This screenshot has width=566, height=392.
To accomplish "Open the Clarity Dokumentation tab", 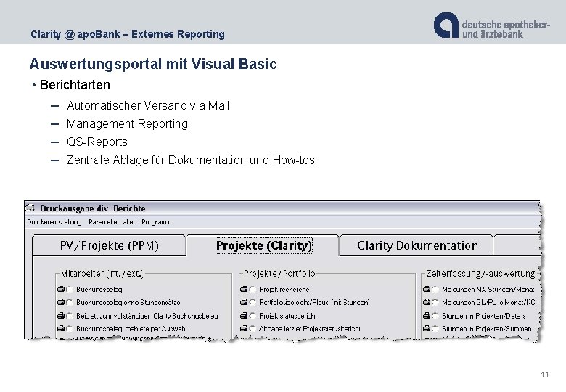I will 417,245.
